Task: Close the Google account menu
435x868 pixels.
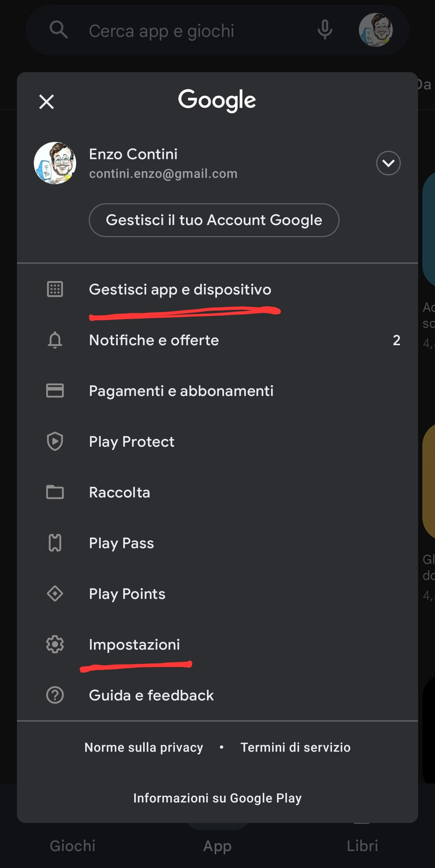Action: click(47, 102)
